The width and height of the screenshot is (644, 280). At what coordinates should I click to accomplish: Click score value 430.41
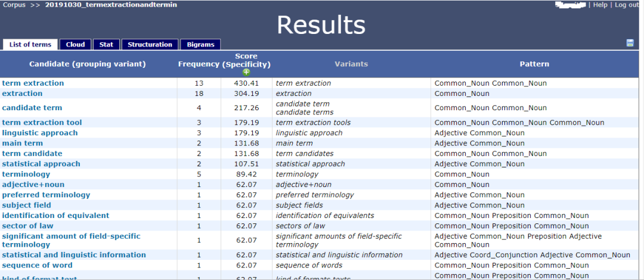[x=246, y=83]
